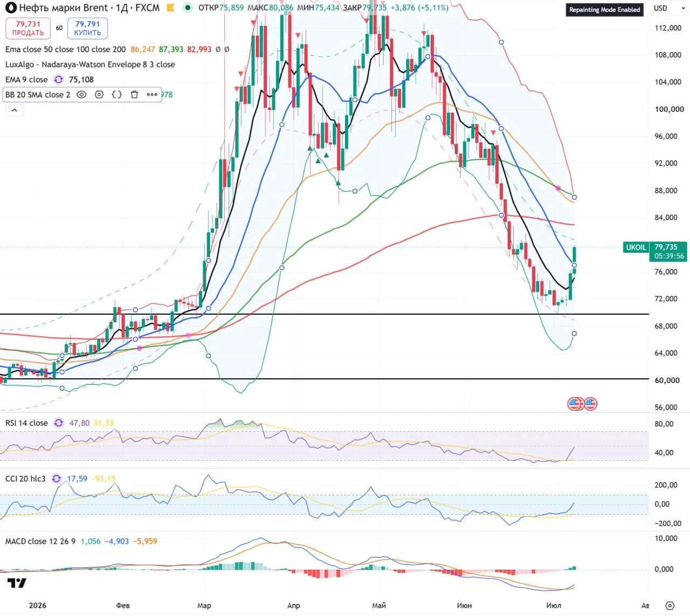Image resolution: width=690 pixels, height=616 pixels.
Task: View BB indicator source code braces icon
Action: (116, 94)
